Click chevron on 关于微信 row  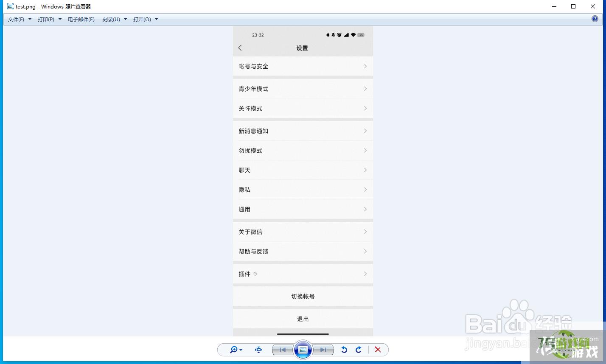pyautogui.click(x=365, y=232)
